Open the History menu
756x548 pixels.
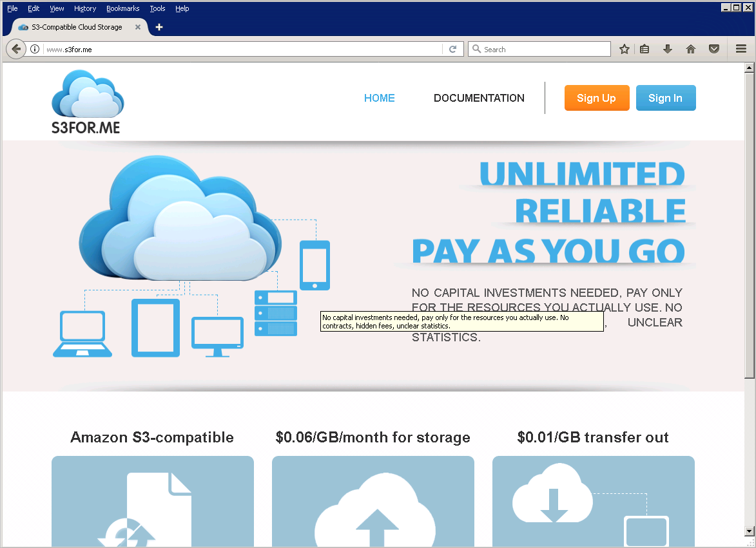pyautogui.click(x=85, y=8)
